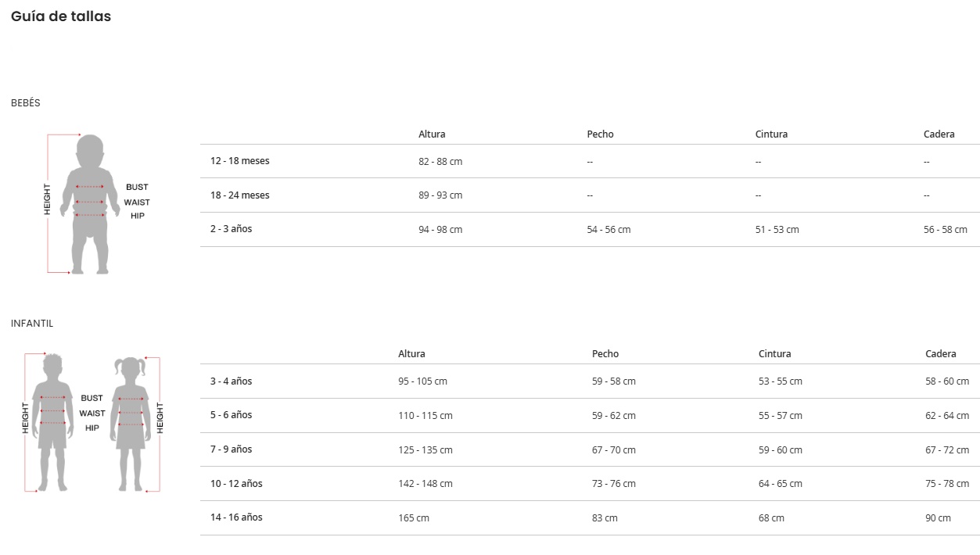Select the '5 - 6 años' row label
Viewport: 980px width, 555px height.
[231, 415]
